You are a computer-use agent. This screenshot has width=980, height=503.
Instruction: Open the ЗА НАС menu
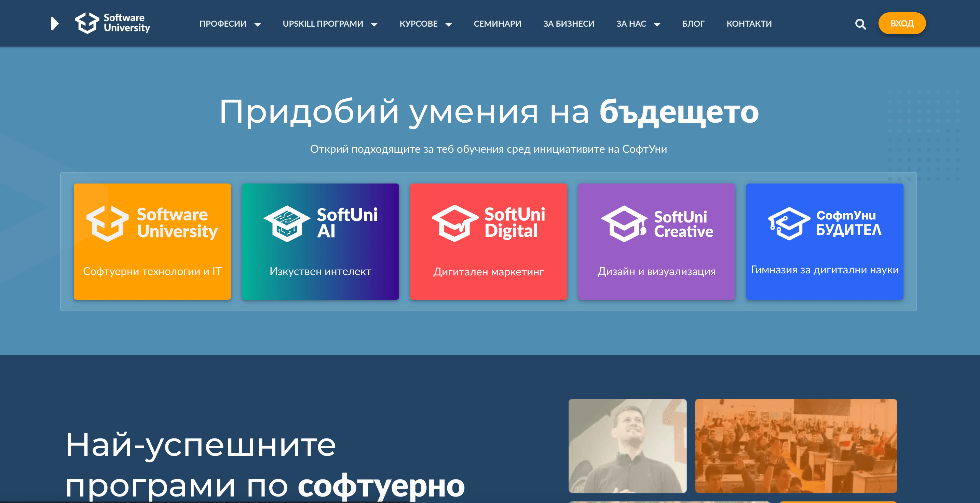pos(631,24)
